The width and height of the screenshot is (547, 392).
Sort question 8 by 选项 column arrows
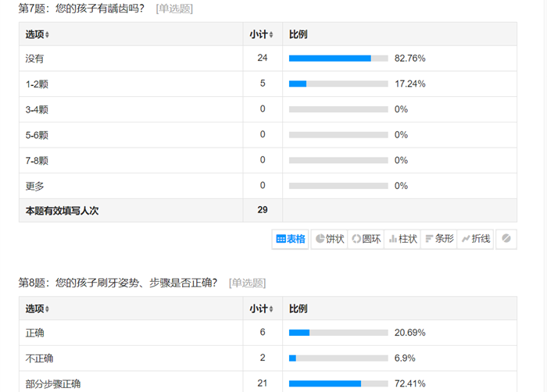[x=47, y=309]
